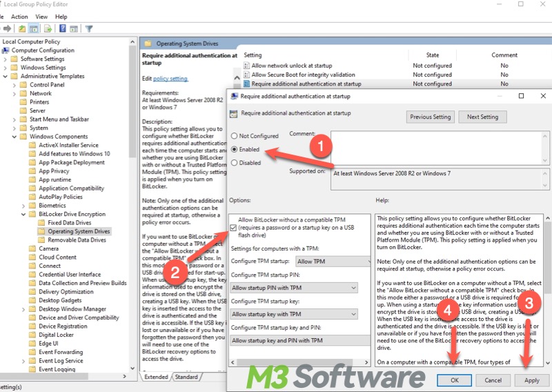The height and width of the screenshot is (392, 552).
Task: Click the Allow Secure Boot policy icon
Action: pos(247,75)
